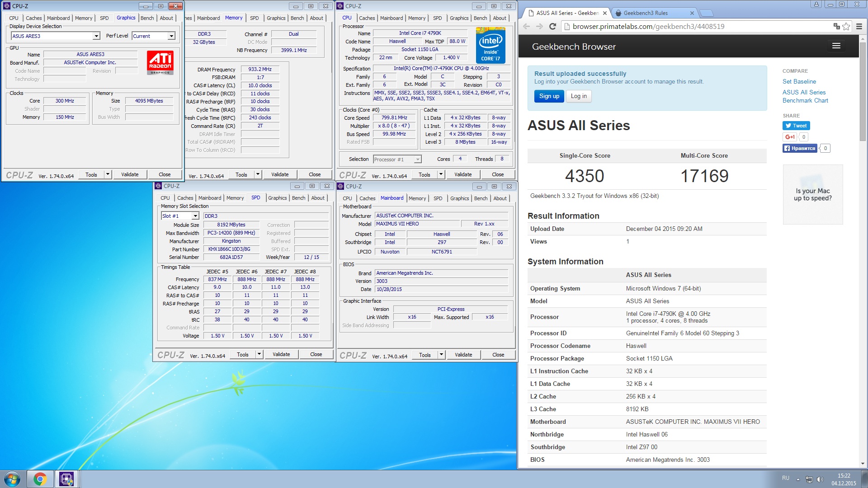Click the DRAM Frequency value 933.2 MHz

point(260,69)
